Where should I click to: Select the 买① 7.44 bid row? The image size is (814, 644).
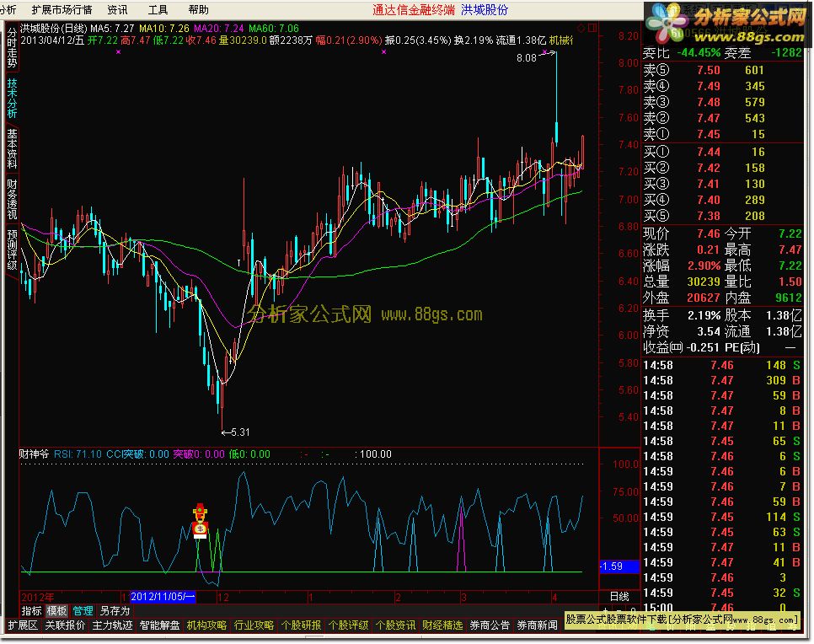[722, 152]
